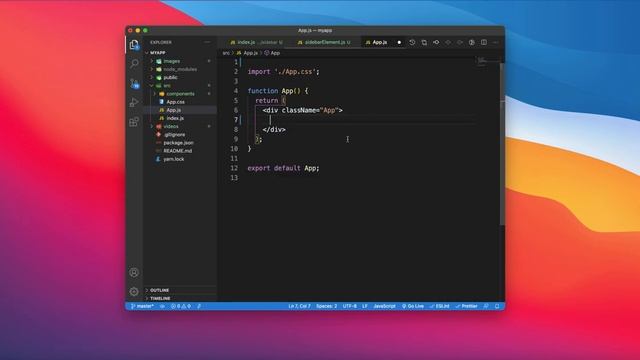
Task: Switch to the sidebarElement.js tab
Action: tap(324, 42)
